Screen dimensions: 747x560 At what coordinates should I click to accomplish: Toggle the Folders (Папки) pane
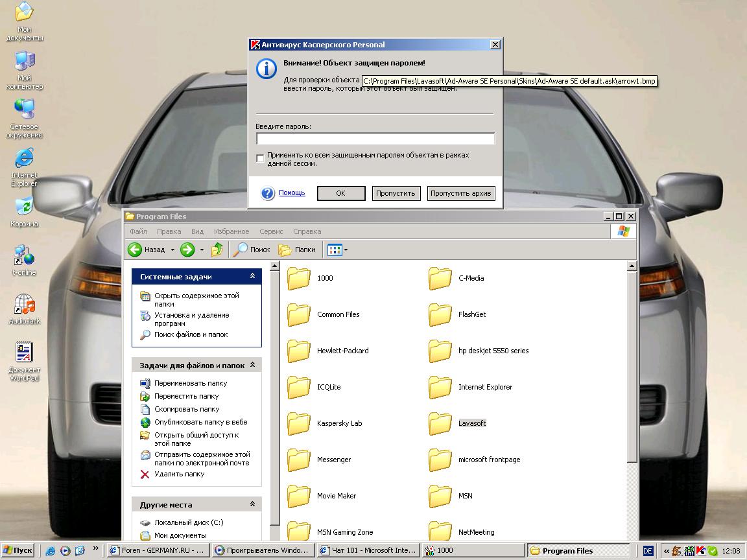point(297,250)
